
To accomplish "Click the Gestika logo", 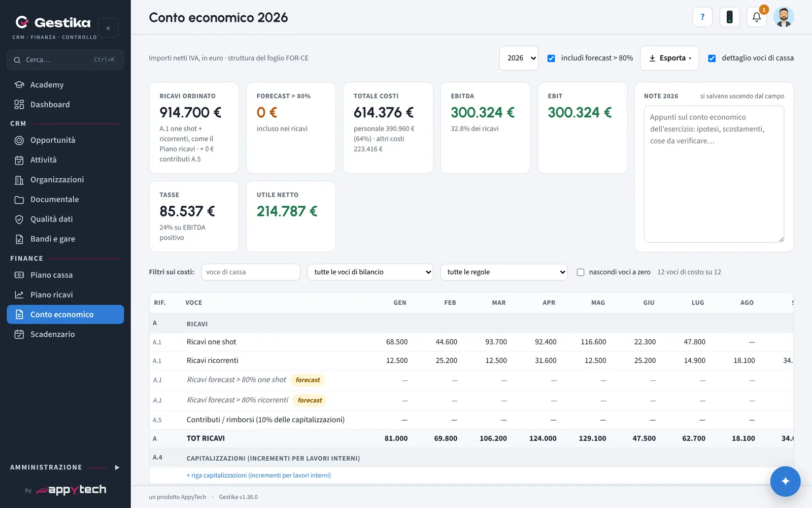I will (53, 22).
